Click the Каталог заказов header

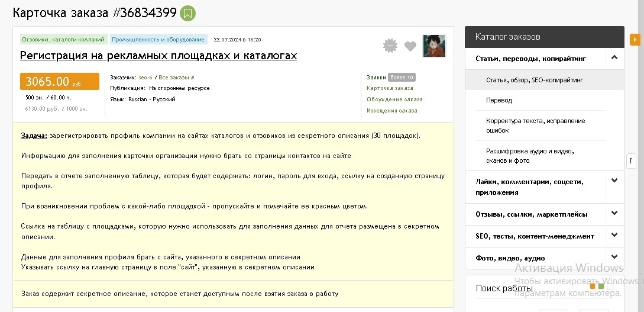(544, 37)
